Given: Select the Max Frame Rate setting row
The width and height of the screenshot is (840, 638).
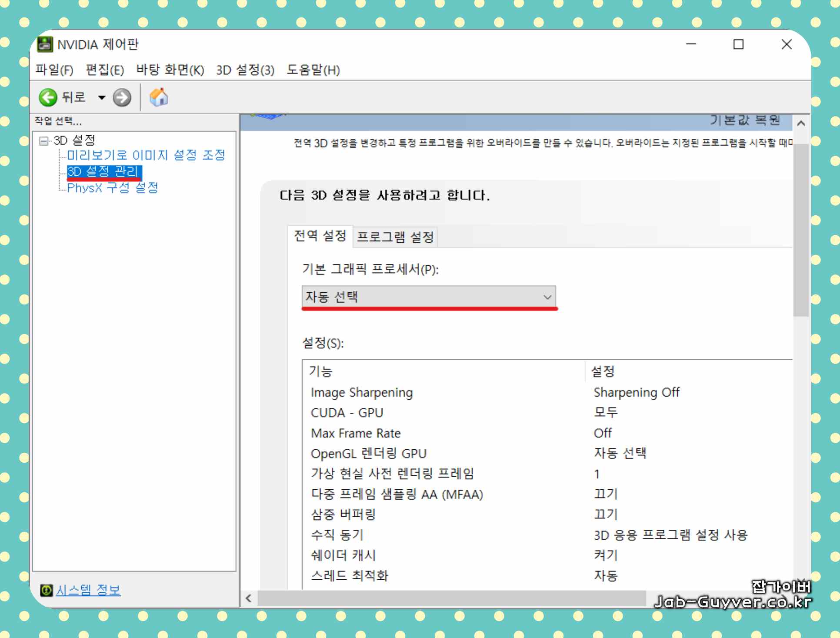Looking at the screenshot, I should point(356,433).
